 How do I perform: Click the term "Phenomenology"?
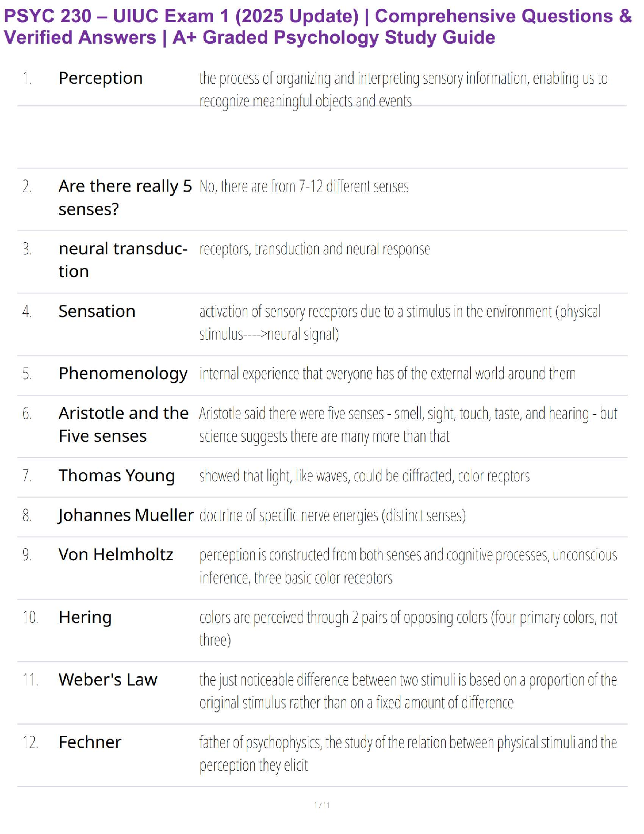[123, 373]
